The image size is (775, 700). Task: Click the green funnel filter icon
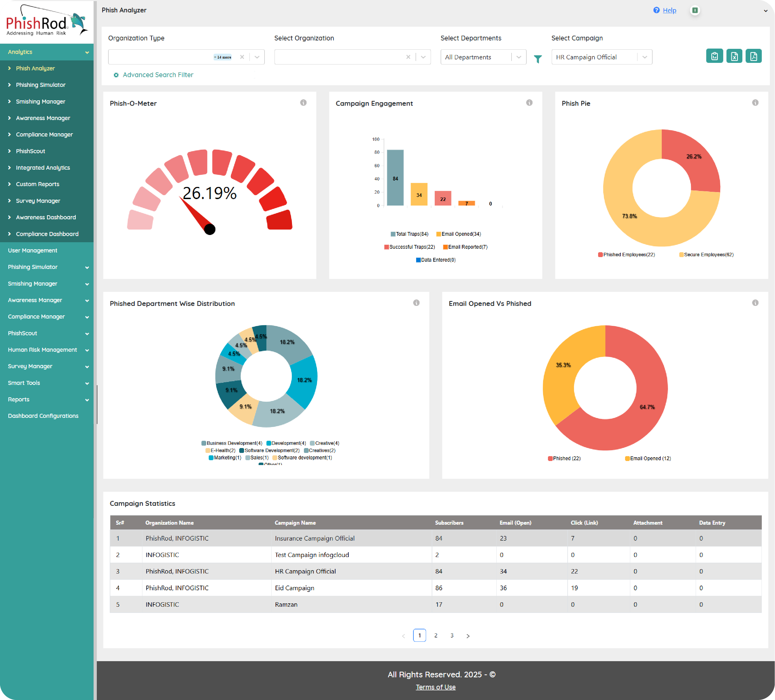pos(538,59)
